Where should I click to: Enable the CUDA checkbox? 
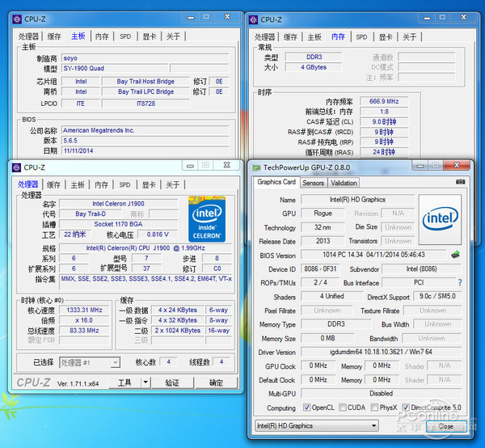click(x=344, y=408)
